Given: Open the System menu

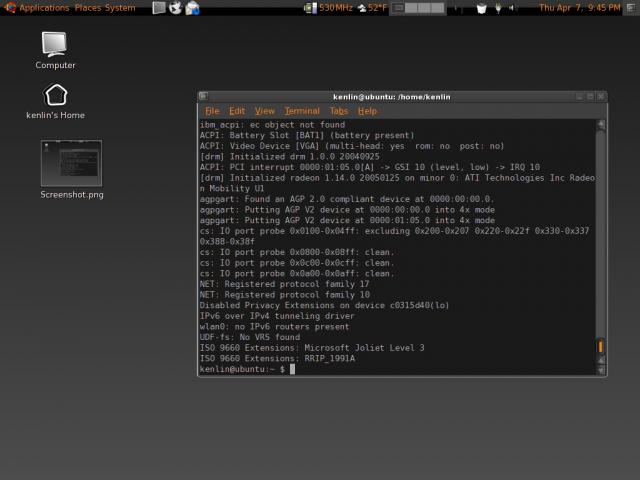Looking at the screenshot, I should (120, 8).
